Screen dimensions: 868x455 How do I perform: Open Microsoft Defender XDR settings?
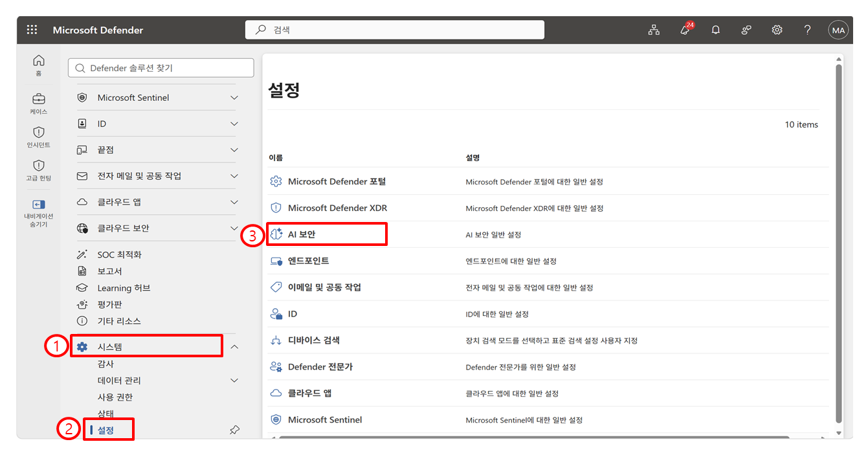click(337, 208)
